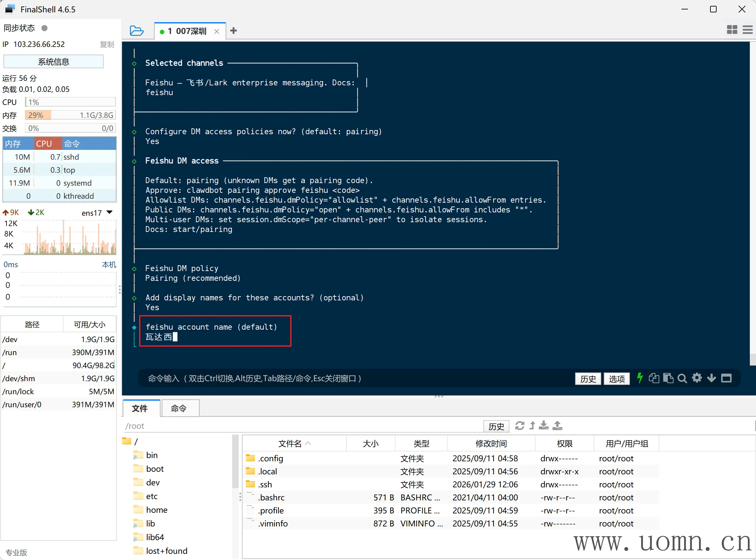Open the hamburger main menu icon

[747, 30]
